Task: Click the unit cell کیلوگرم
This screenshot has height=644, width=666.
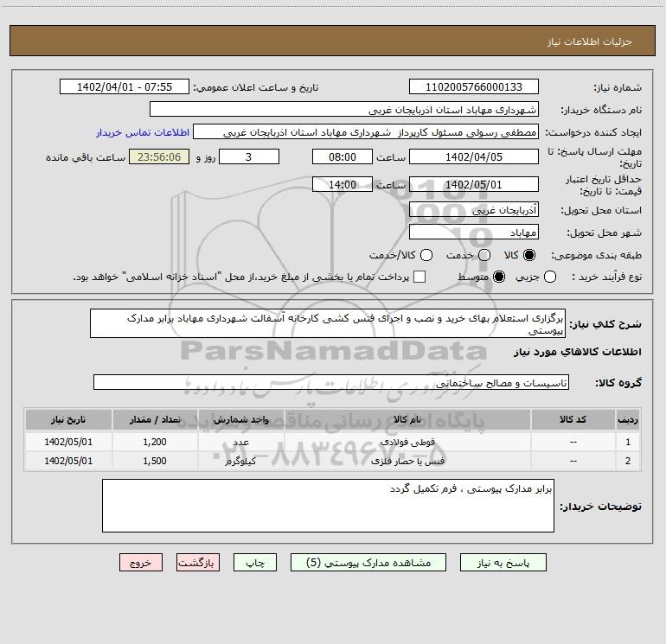Action: point(240,461)
